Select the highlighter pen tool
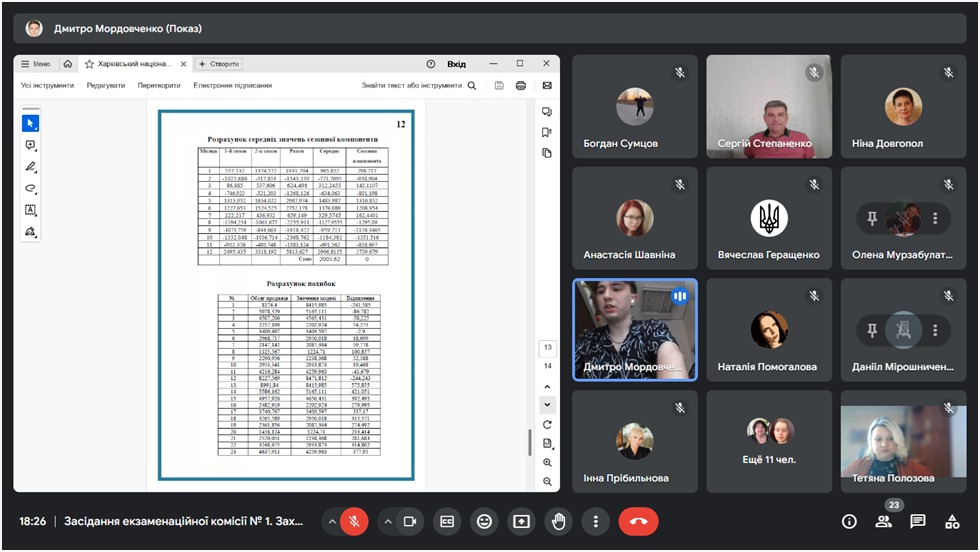 click(x=30, y=167)
